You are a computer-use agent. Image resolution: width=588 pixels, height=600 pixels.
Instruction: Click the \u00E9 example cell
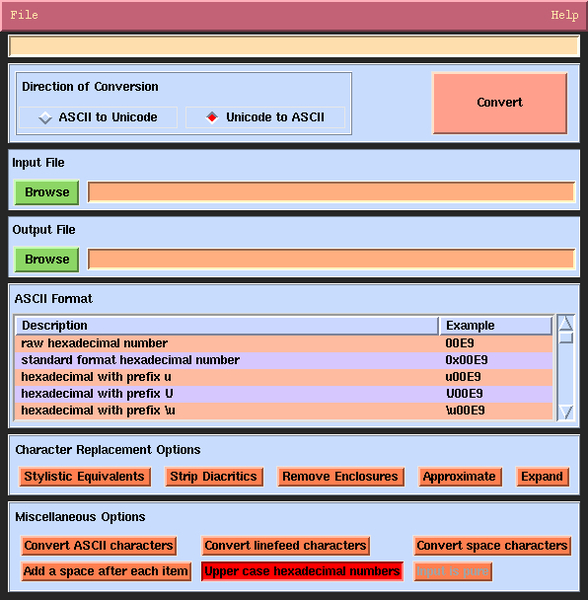(465, 411)
